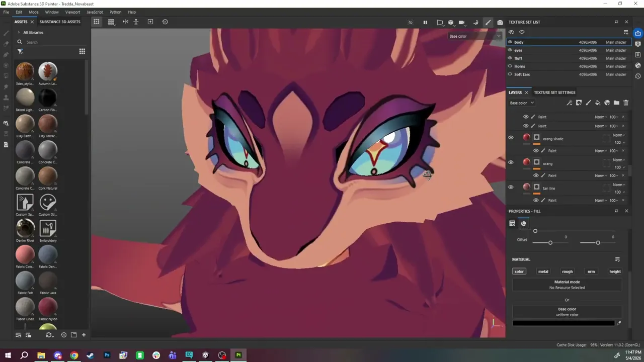
Task: Add a fill layer in Layers panel
Action: (x=598, y=103)
